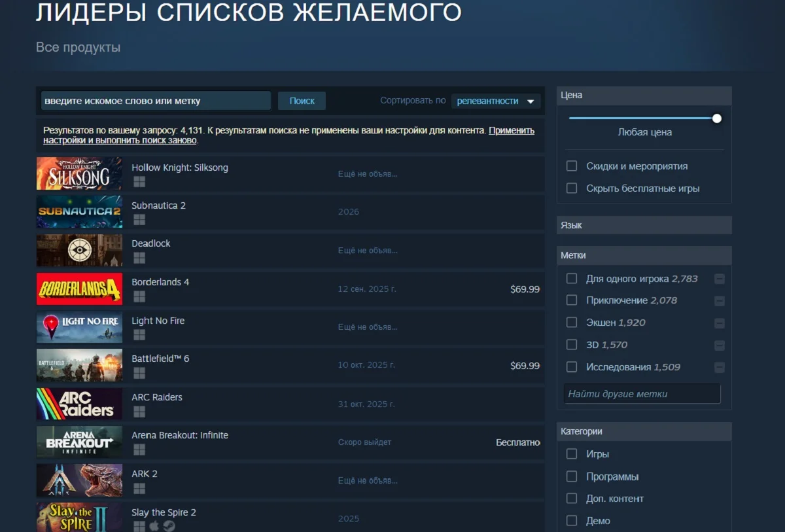This screenshot has height=532, width=785.
Task: Select the 'Экшен' tag checkbox
Action: point(572,323)
